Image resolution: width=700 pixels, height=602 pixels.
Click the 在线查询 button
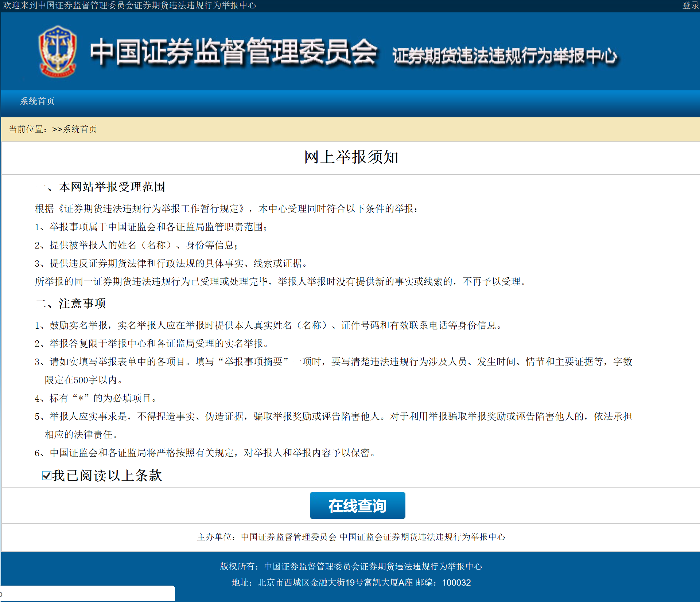tap(357, 505)
